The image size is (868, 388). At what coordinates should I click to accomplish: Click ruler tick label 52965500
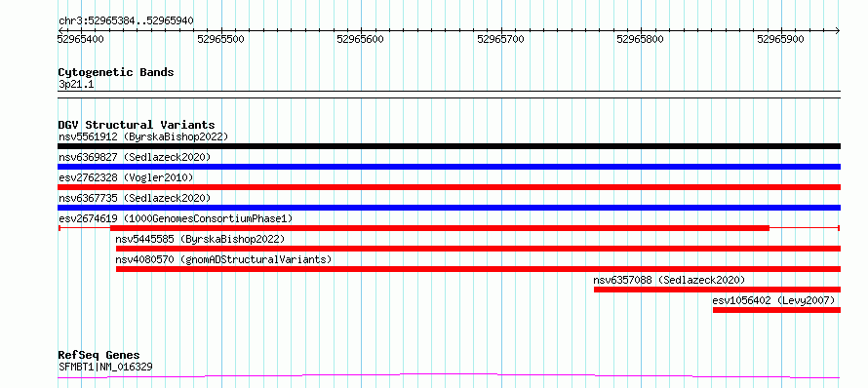tap(220, 39)
